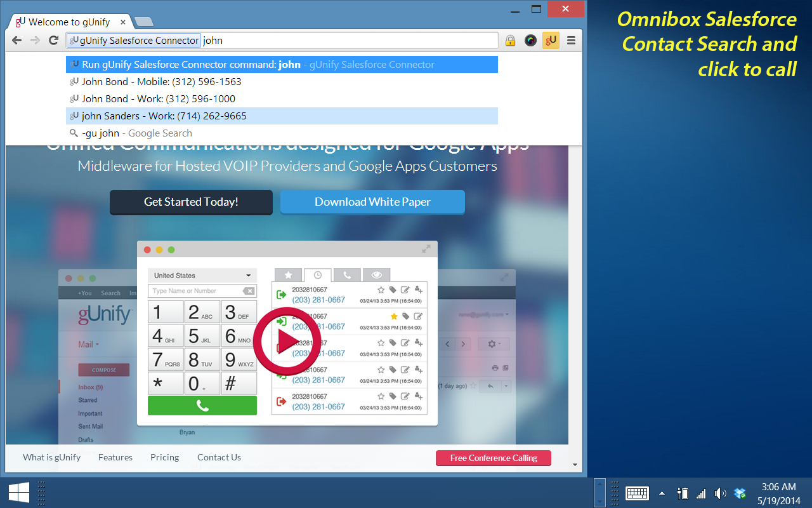Open the taskbar clock showing 3:06 AM

(x=778, y=493)
